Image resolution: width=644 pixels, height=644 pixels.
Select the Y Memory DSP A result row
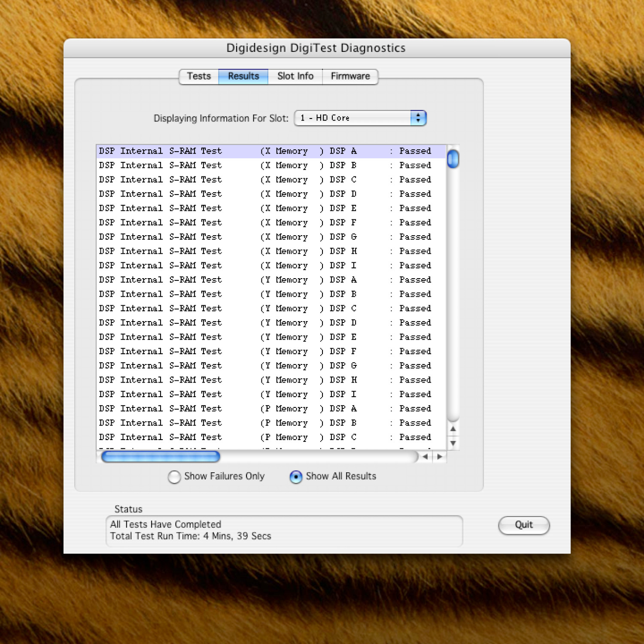point(271,280)
